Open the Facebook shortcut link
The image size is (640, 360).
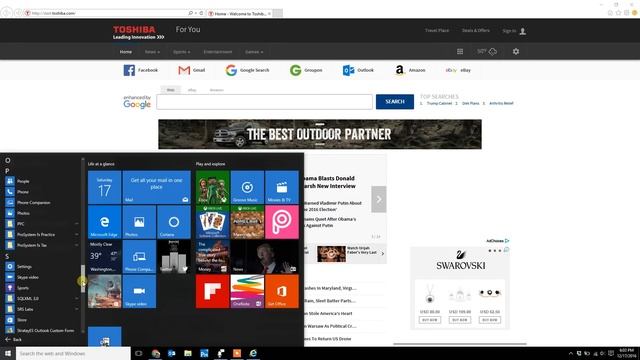[140, 70]
